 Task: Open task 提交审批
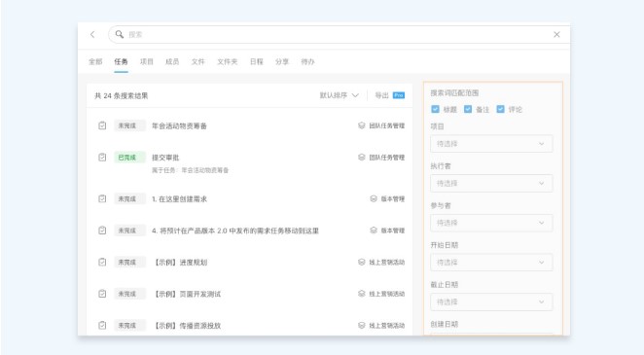click(165, 158)
